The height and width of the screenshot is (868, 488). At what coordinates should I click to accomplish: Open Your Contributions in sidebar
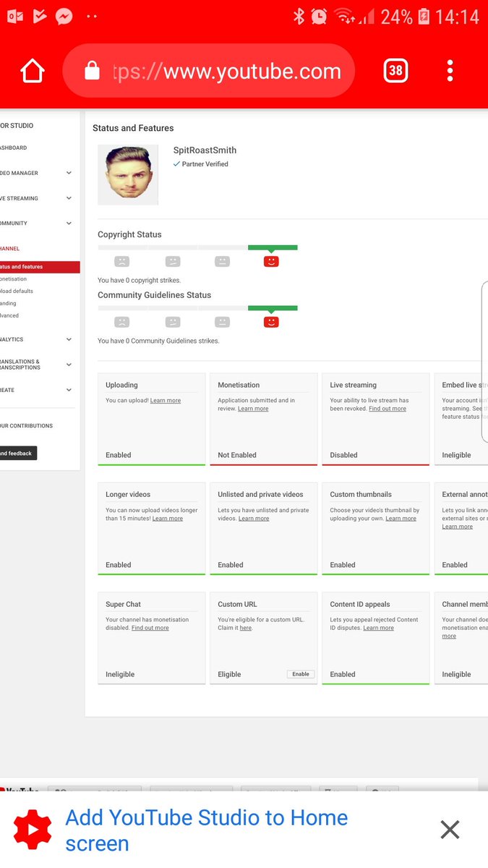point(27,426)
